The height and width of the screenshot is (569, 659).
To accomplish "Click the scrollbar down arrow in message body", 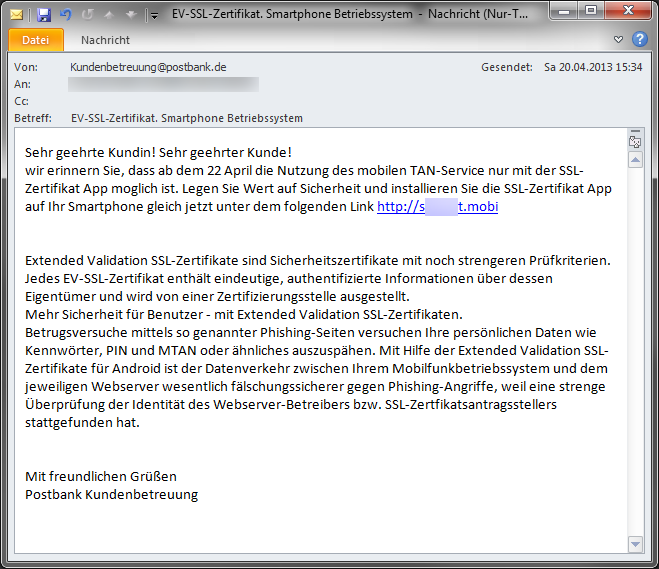I will [635, 544].
